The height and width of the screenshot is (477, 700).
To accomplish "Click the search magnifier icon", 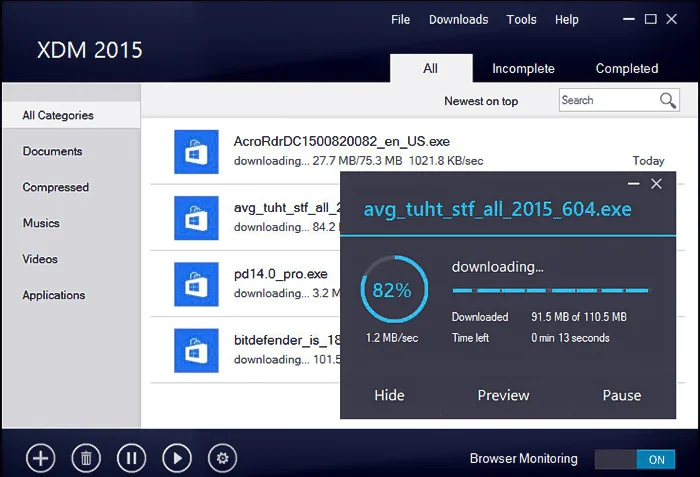I will [x=668, y=100].
